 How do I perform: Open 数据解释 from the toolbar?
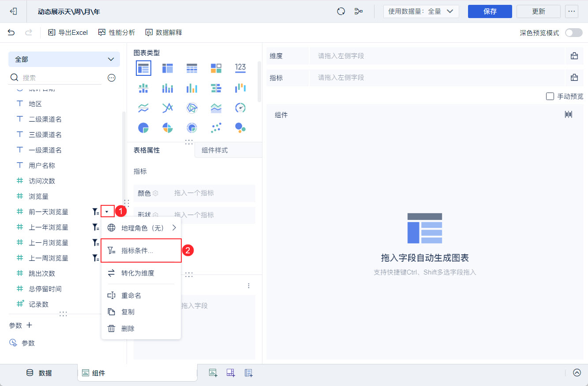tap(164, 32)
